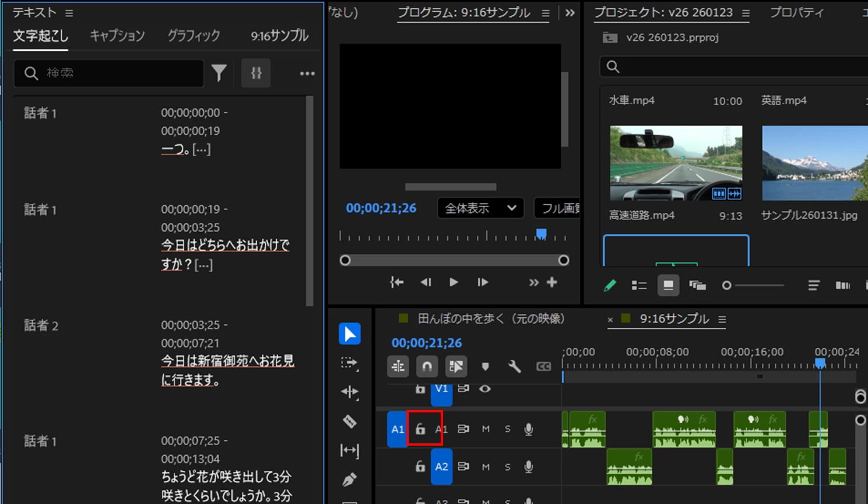Click the CC caption track options

pos(543,366)
